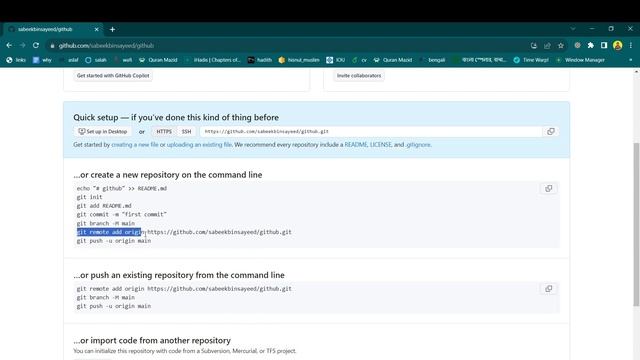This screenshot has width=640, height=360.
Task: Copy the create new repository commands
Action: [549, 188]
